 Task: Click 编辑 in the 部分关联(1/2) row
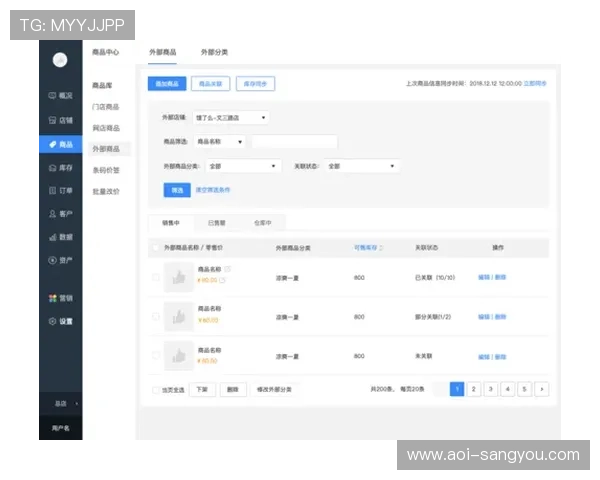pyautogui.click(x=484, y=317)
